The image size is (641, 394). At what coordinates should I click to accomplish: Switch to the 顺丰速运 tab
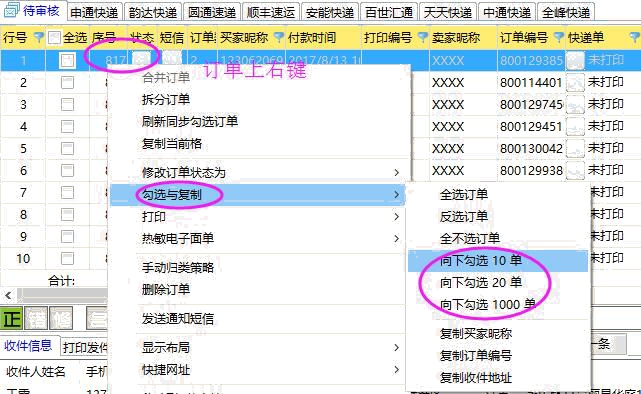[x=271, y=12]
